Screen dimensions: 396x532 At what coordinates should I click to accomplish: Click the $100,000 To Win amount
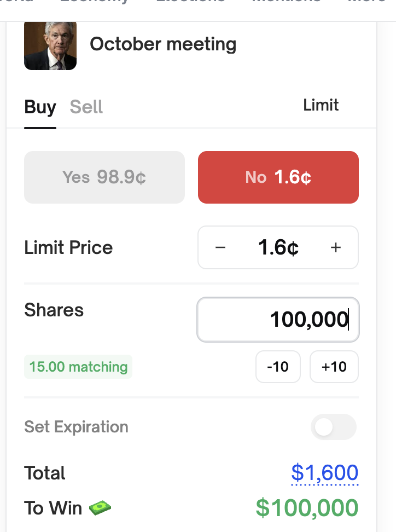point(307,508)
